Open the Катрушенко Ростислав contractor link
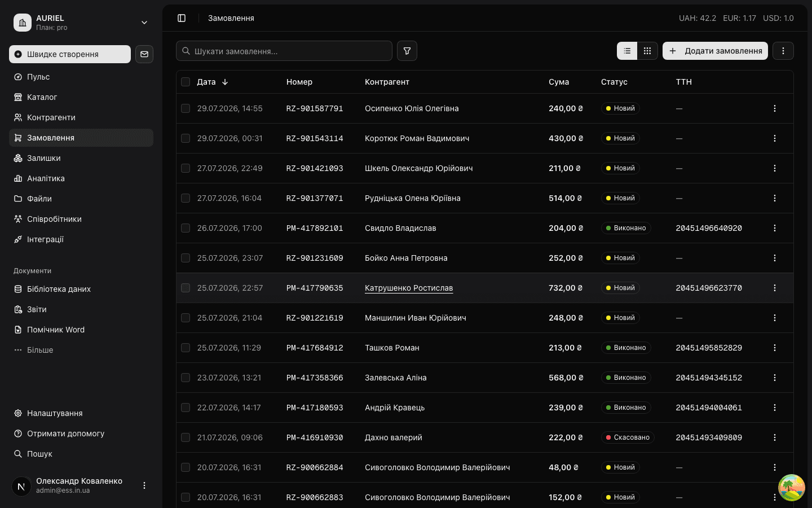This screenshot has height=508, width=812. pyautogui.click(x=409, y=288)
